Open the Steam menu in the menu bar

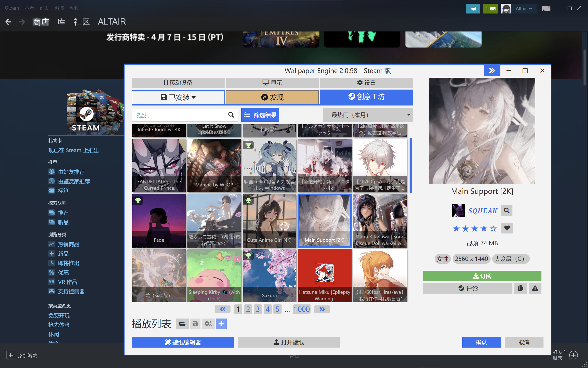12,8
